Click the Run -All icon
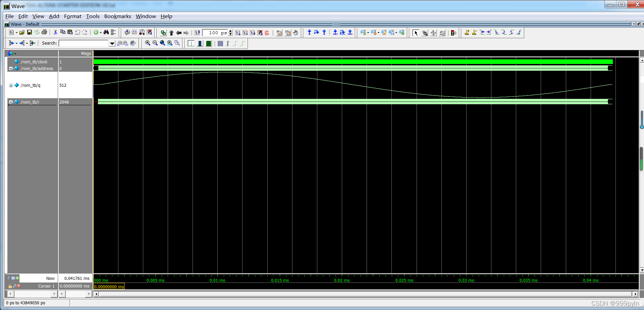 (x=253, y=33)
